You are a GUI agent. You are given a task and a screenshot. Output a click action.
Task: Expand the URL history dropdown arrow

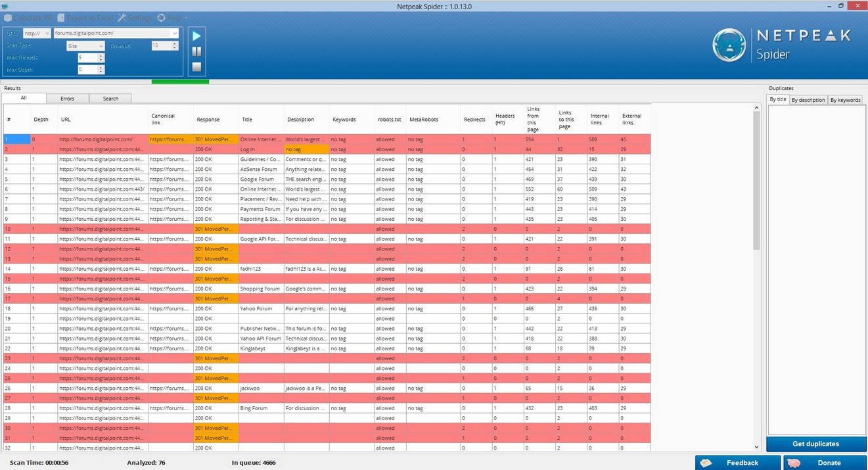tap(174, 34)
